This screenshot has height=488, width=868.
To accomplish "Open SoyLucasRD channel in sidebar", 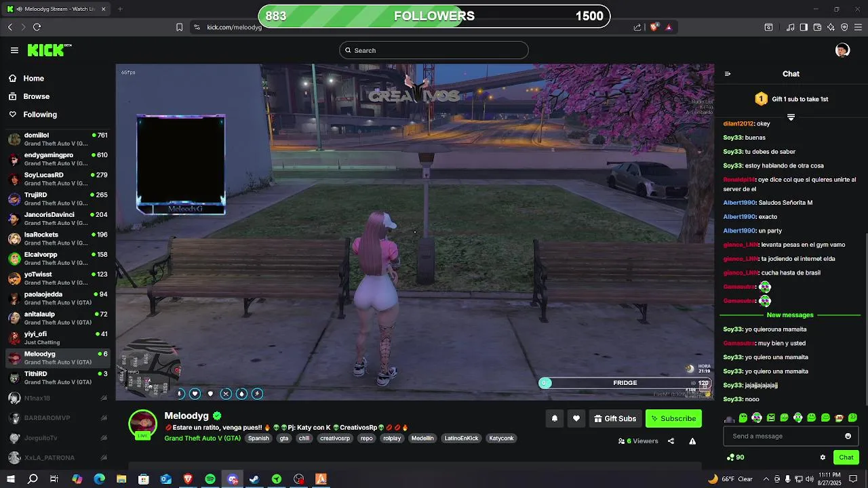I will [x=58, y=179].
